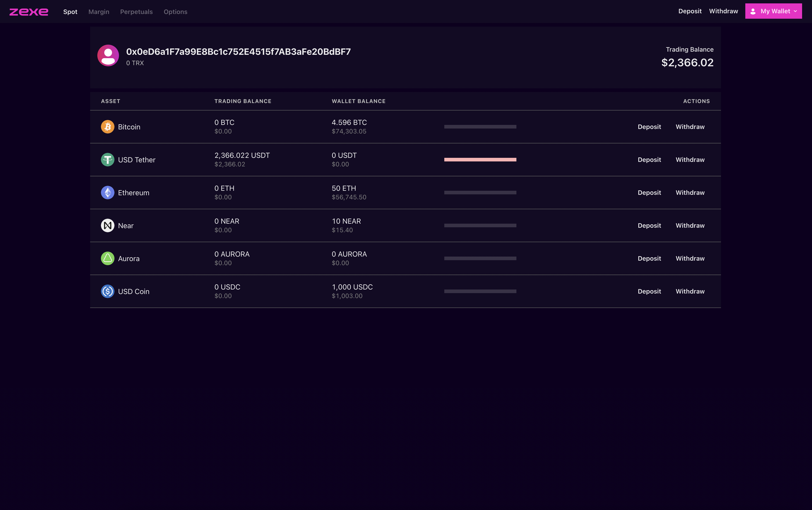Click Deposit in the top navigation
This screenshot has width=812, height=510.
coord(690,11)
